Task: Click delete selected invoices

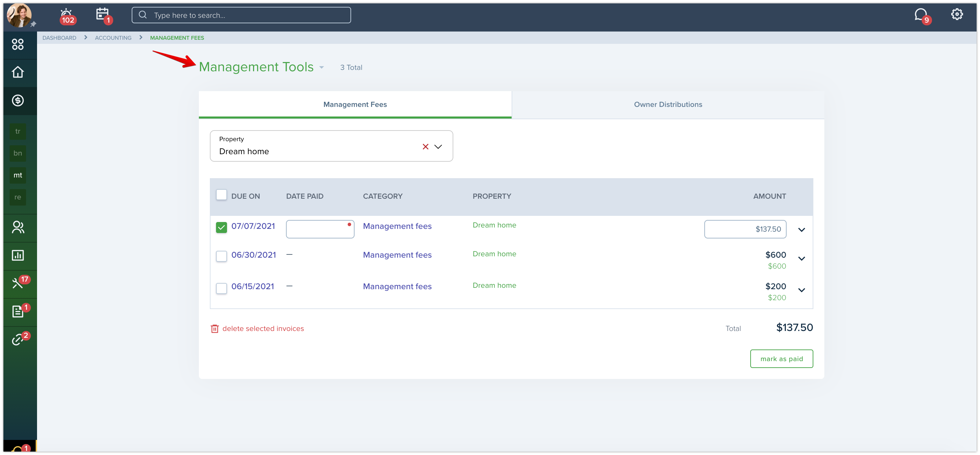Action: (257, 329)
